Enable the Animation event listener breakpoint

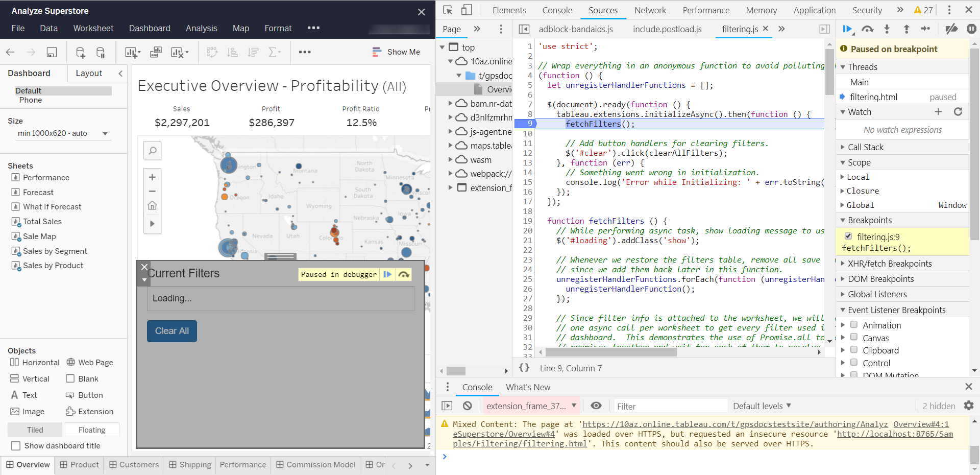click(854, 325)
